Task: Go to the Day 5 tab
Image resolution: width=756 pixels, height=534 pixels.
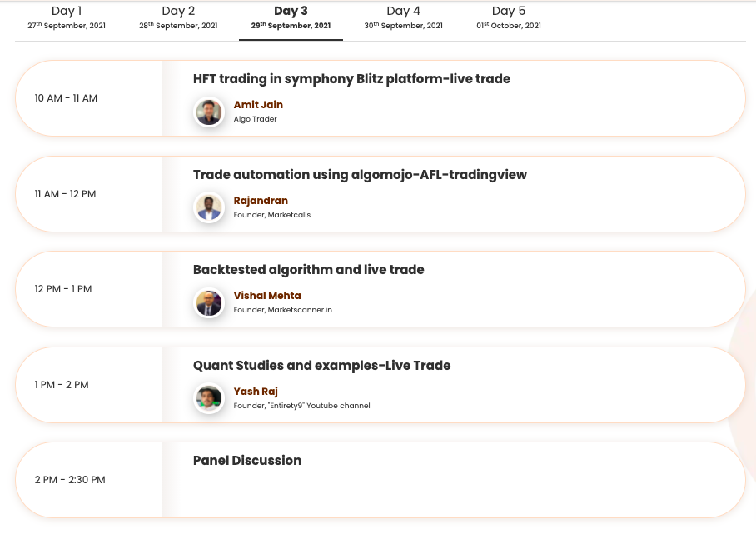Action: pyautogui.click(x=509, y=17)
